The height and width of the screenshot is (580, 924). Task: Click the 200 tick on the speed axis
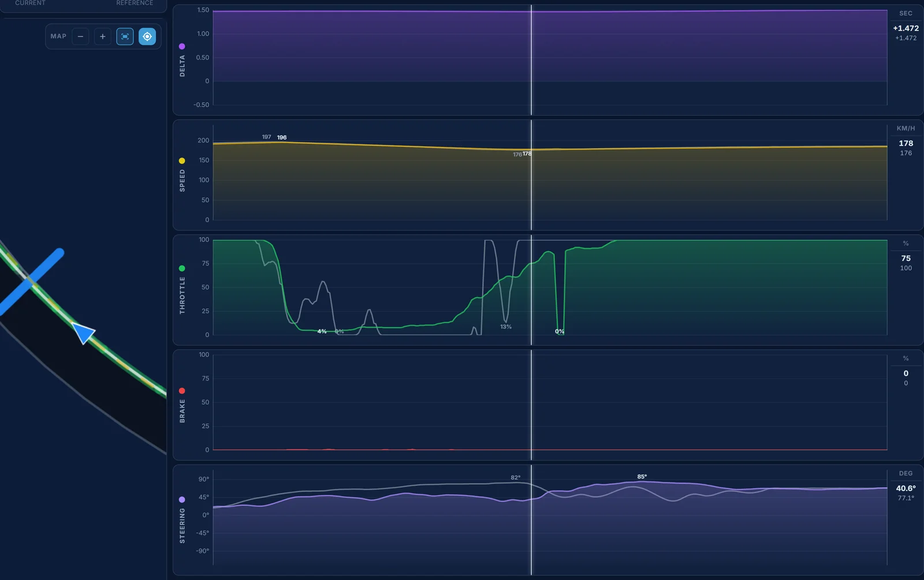(x=203, y=140)
